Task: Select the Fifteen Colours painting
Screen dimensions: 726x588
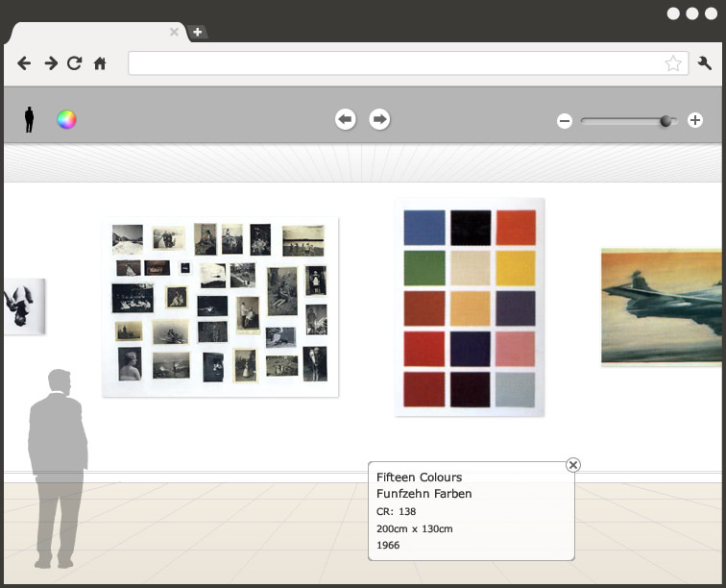Action: [x=470, y=307]
